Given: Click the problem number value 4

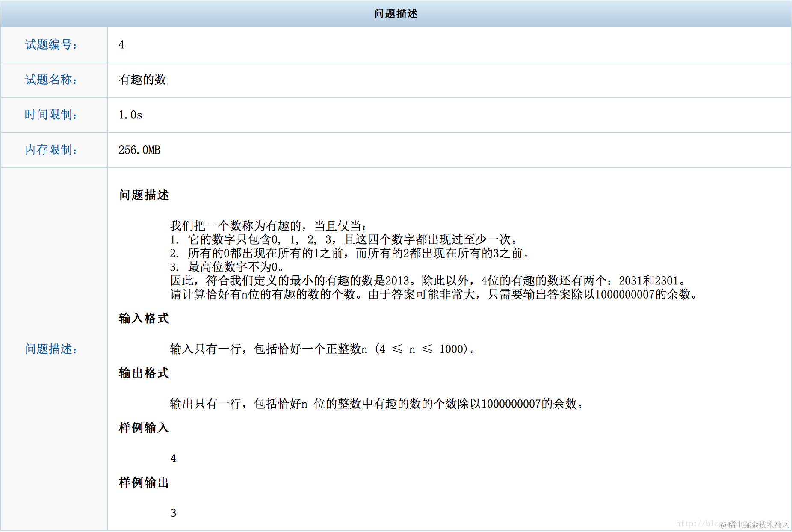Looking at the screenshot, I should 121,44.
